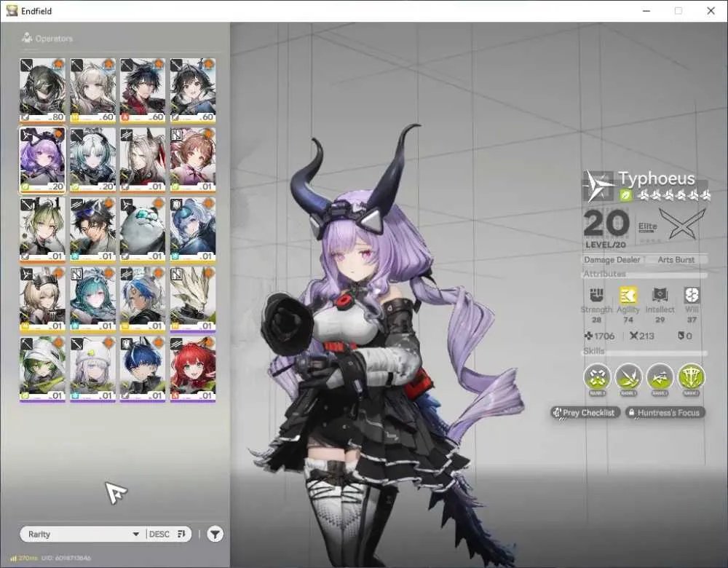Click the Intellect attribute book icon
Screen dimensions: 728x568
660,295
